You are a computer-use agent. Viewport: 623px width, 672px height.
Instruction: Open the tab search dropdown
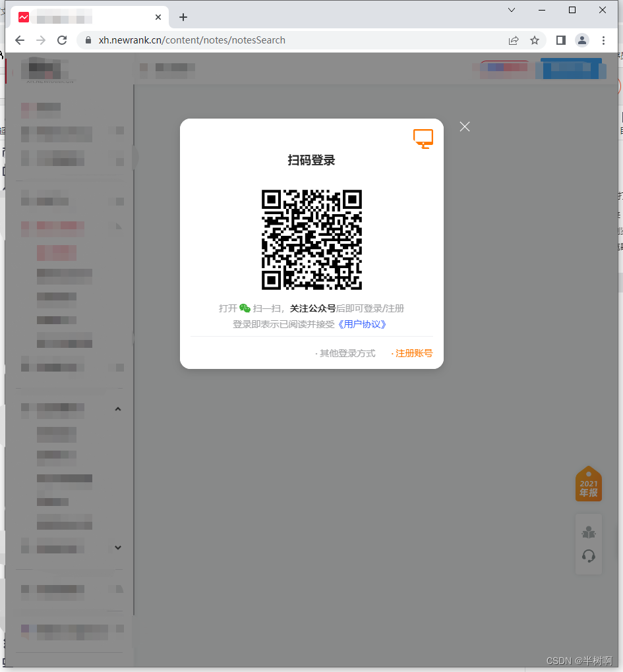click(512, 10)
